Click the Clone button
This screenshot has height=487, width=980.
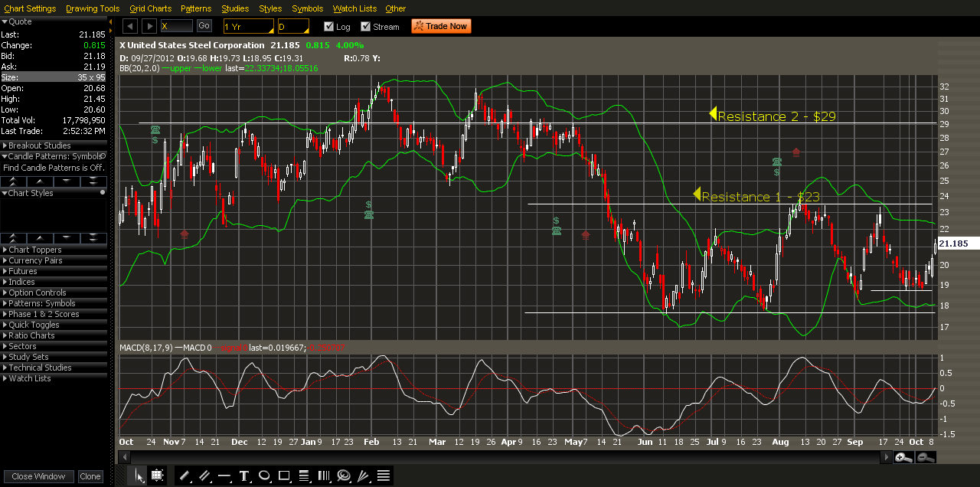pyautogui.click(x=90, y=476)
